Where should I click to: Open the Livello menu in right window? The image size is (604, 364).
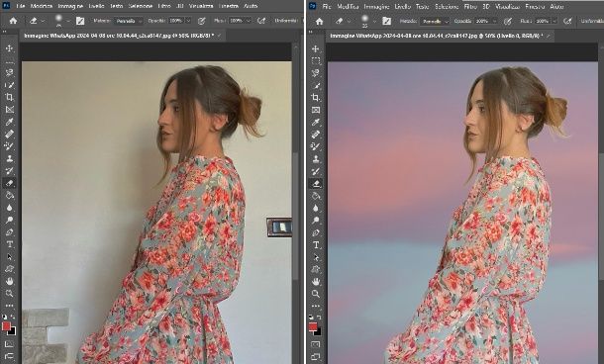pos(403,7)
